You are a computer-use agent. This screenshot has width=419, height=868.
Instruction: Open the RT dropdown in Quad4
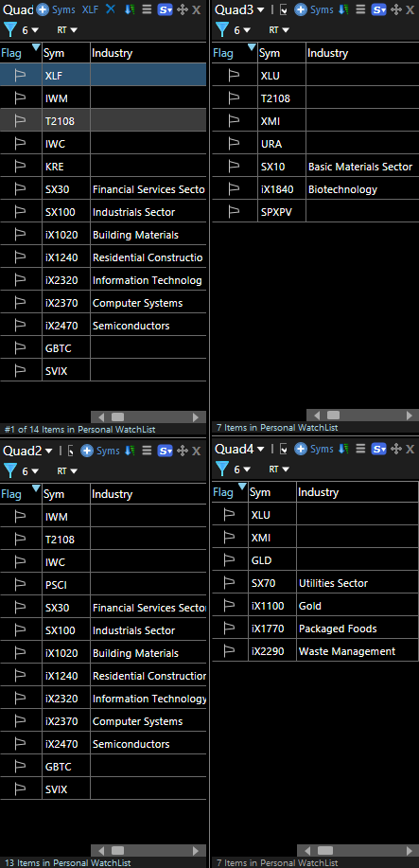280,469
